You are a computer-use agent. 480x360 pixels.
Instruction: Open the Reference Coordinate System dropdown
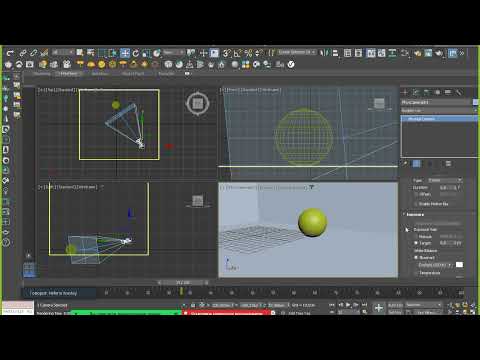[x=174, y=52]
